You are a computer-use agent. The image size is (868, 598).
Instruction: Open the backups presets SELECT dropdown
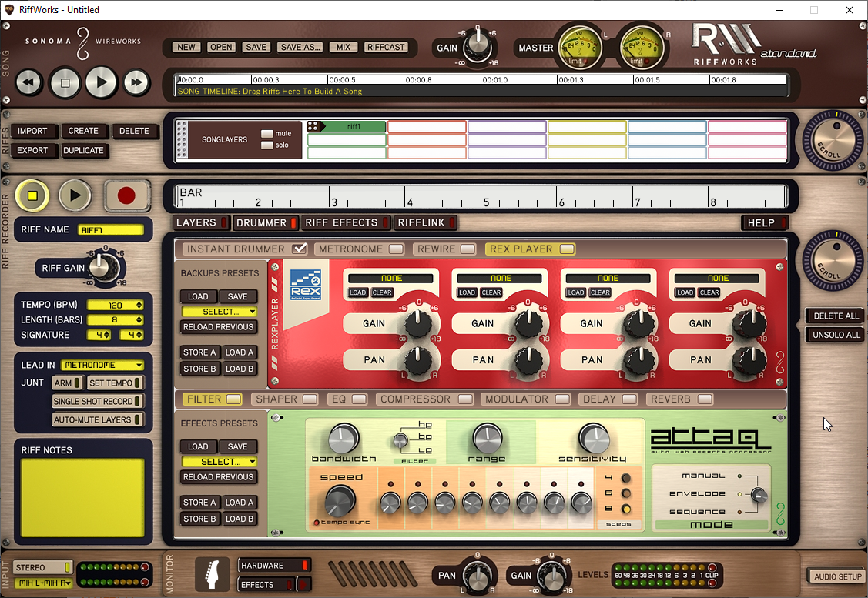click(220, 312)
